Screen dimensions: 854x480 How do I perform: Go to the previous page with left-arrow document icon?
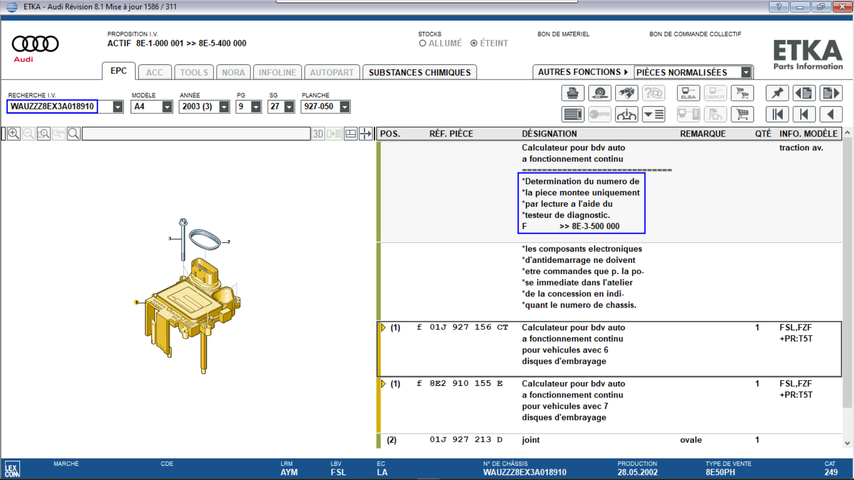point(804,93)
